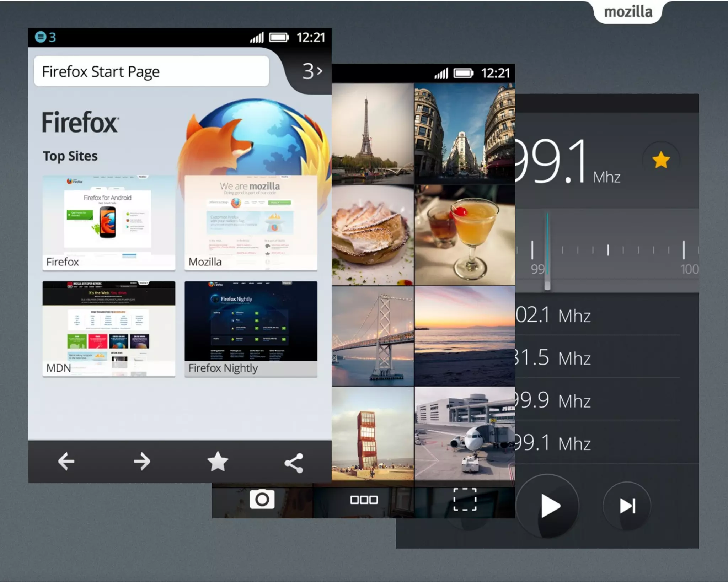Screen dimensions: 728x582
Task: Tap the filmstrip view icon in gallery
Action: tap(364, 500)
